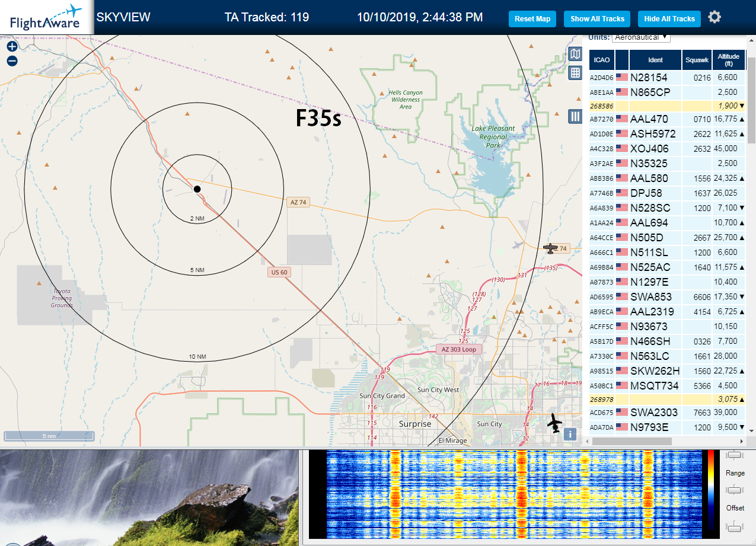Click the US flag in the AAL470 row
Viewport: 756px width, 546px height.
click(621, 119)
